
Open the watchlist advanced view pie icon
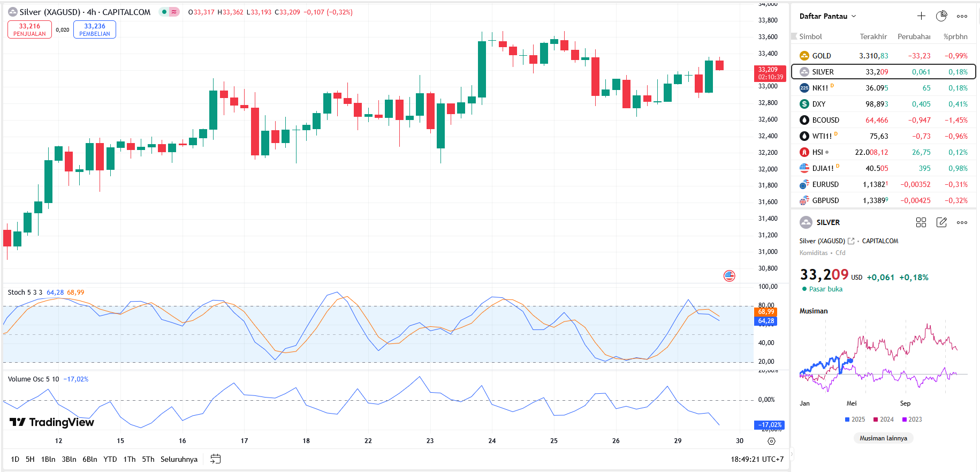(x=941, y=16)
